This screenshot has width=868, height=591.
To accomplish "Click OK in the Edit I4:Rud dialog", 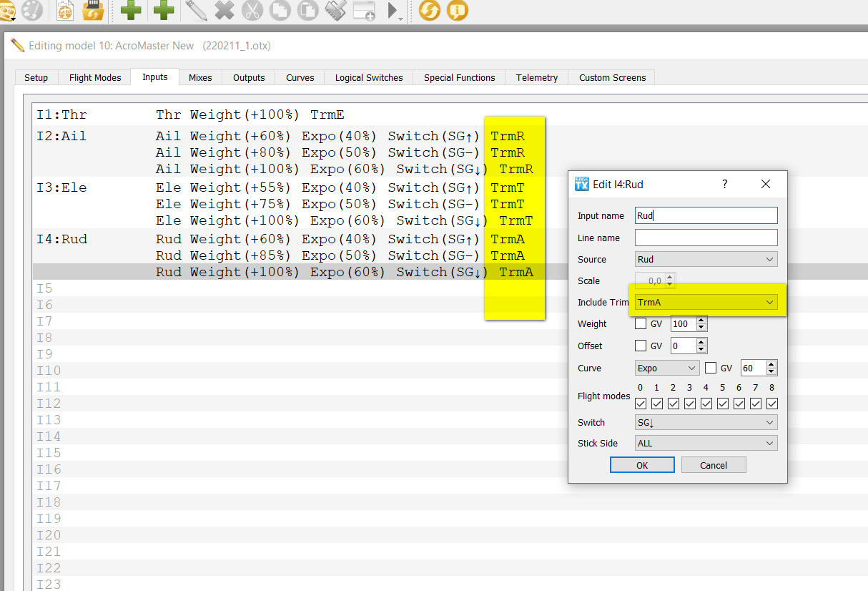I will [642, 465].
